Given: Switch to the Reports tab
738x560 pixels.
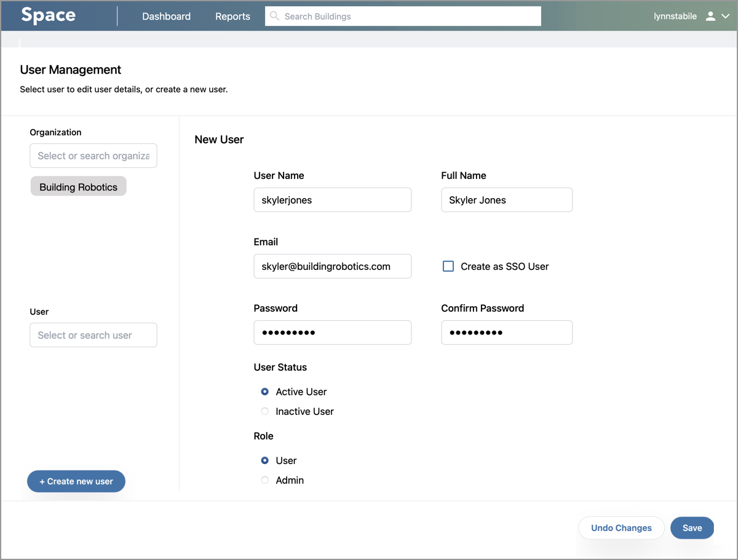Looking at the screenshot, I should pos(232,17).
